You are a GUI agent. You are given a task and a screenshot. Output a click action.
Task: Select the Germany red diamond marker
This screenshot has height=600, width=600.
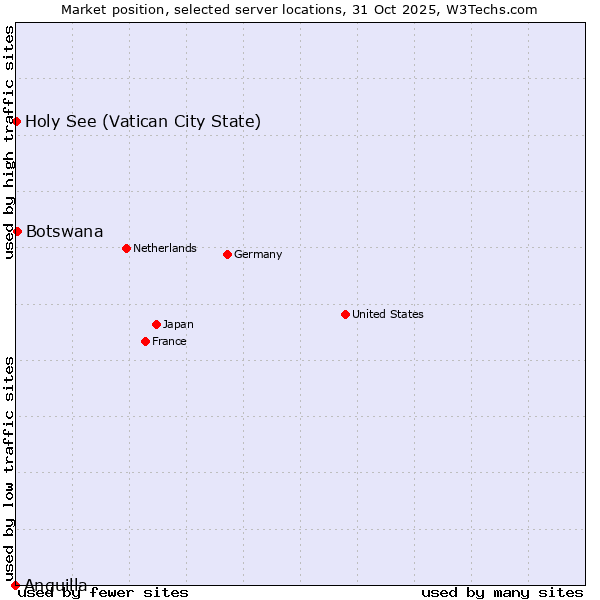pos(227,254)
